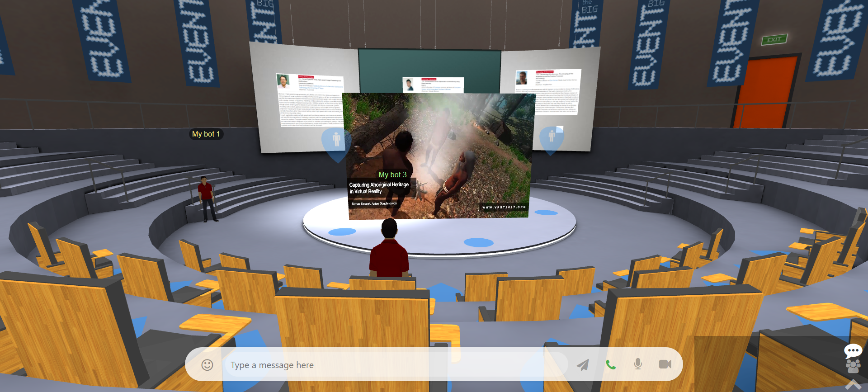Select the My bot 1 name label
The height and width of the screenshot is (392, 868).
(x=206, y=134)
